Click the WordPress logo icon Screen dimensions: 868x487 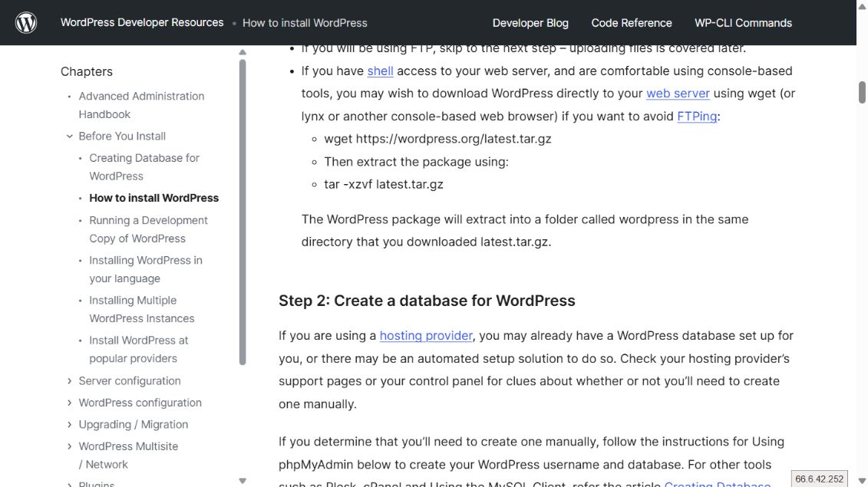click(26, 23)
